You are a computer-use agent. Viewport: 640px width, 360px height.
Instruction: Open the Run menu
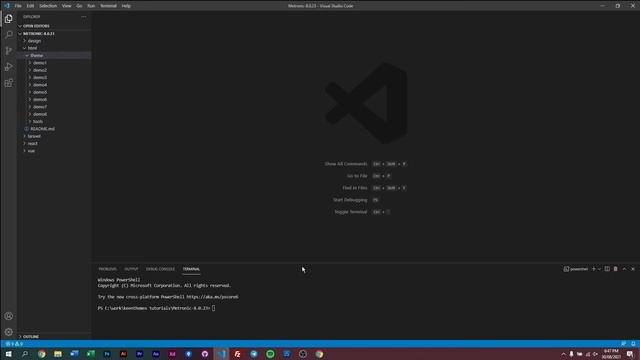pos(91,6)
